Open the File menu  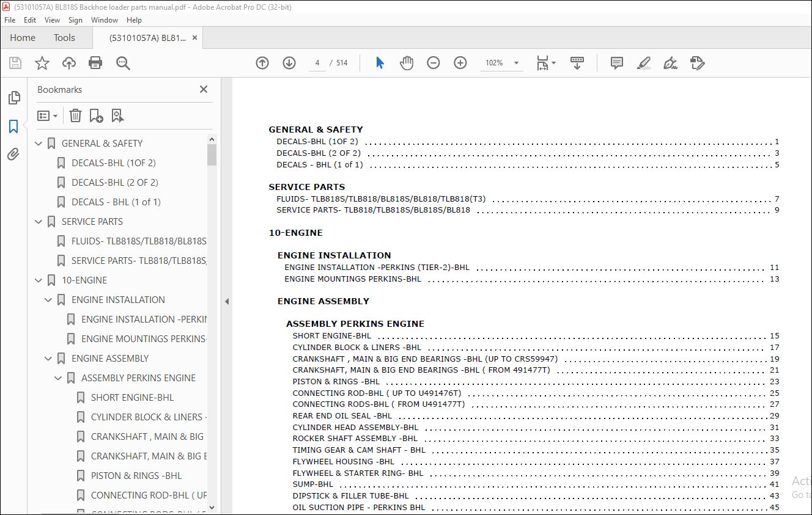click(x=10, y=20)
